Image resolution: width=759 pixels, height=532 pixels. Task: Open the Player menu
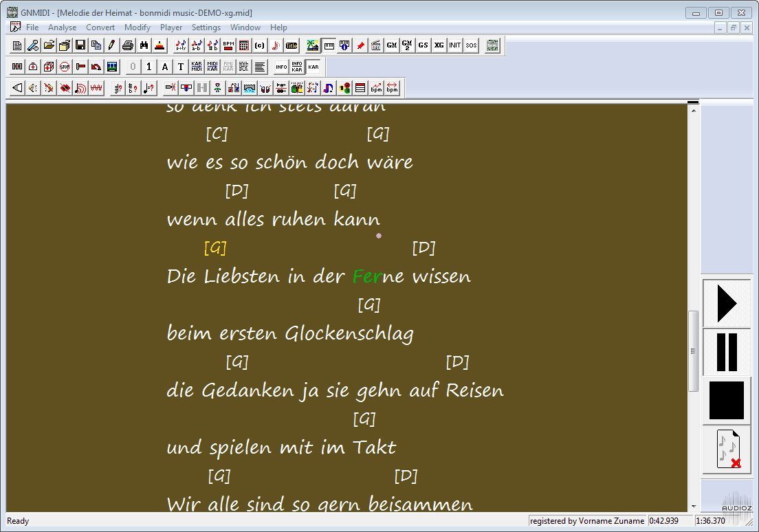(171, 27)
